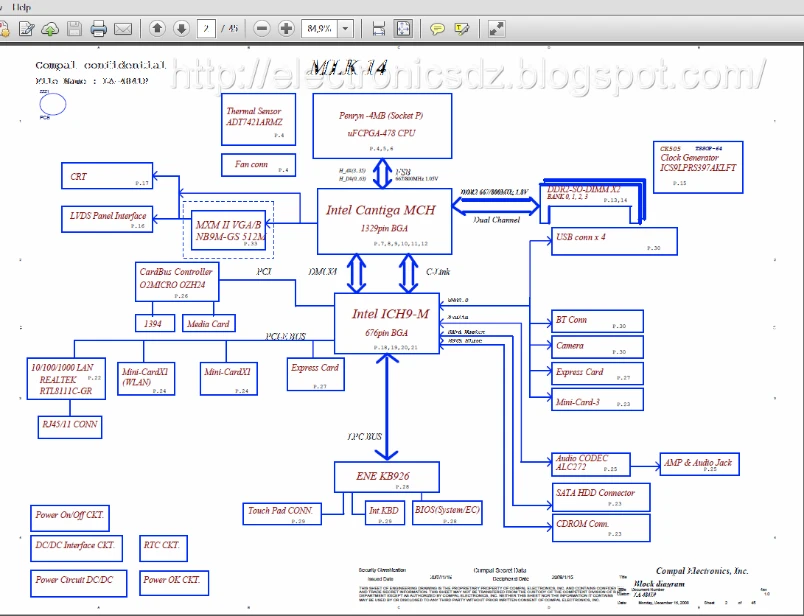Click the '1394' block text
The height and width of the screenshot is (616, 804).
pyautogui.click(x=153, y=324)
